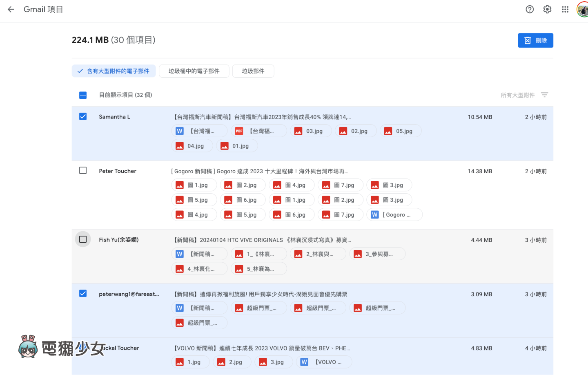Click the filter lines icon next to 所有大型附件
Viewport: 588px width, 375px height.
[544, 95]
